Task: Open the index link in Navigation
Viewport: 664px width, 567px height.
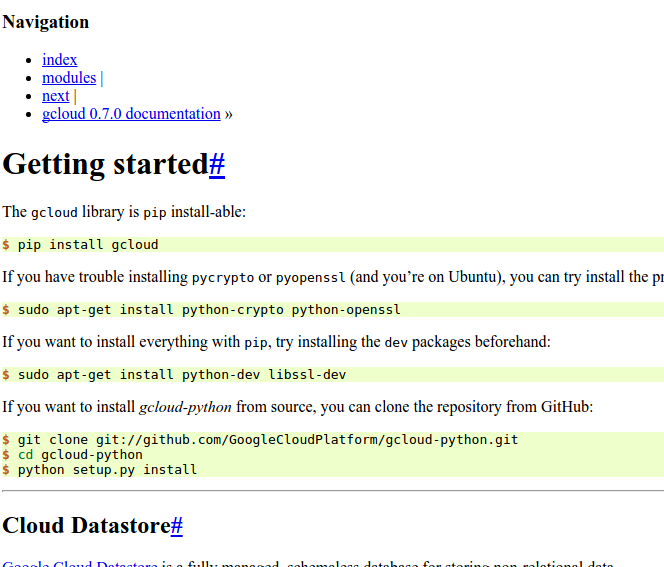Action: pos(59,60)
